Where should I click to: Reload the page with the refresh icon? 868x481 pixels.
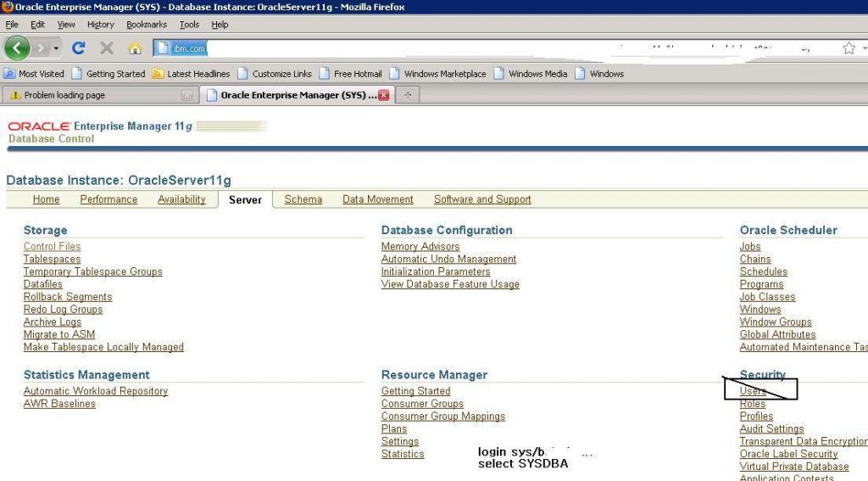pyautogui.click(x=79, y=48)
